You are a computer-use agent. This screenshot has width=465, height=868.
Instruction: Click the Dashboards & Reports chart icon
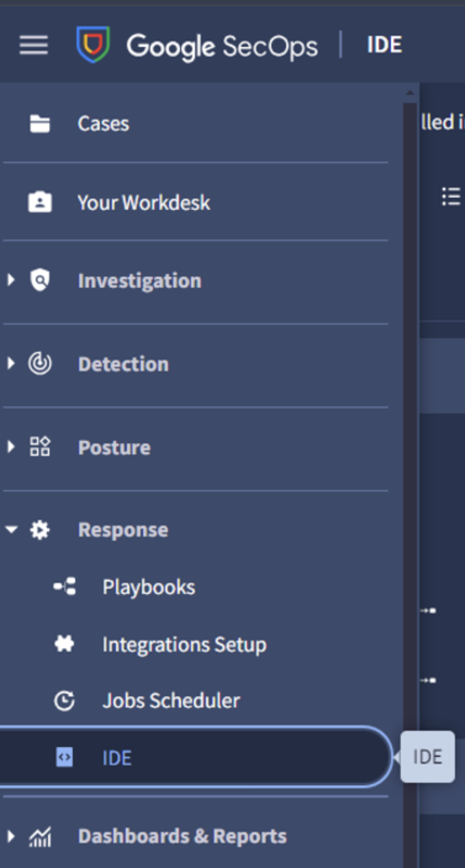coord(40,837)
